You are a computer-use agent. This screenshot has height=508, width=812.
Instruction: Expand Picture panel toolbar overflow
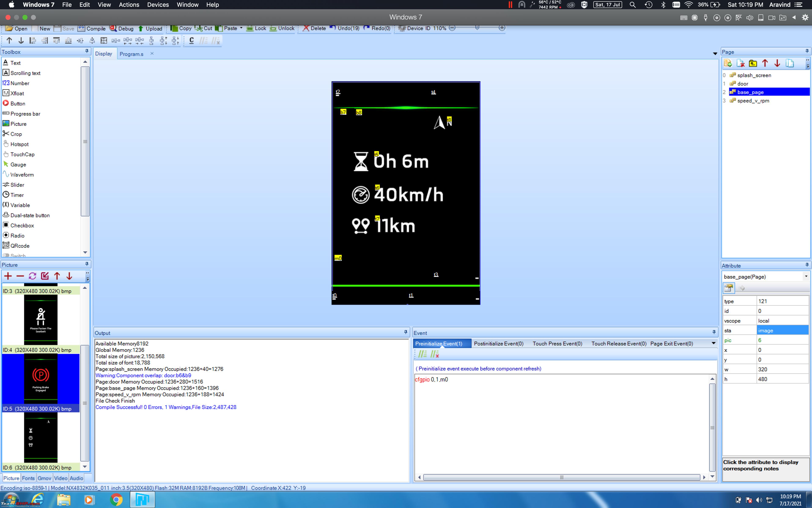tap(88, 276)
